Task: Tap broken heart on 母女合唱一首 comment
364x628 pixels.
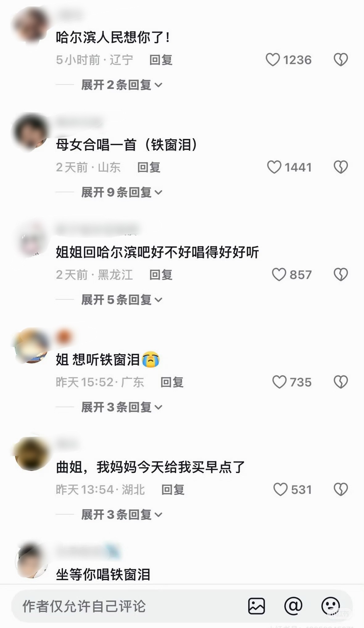Action: [341, 167]
